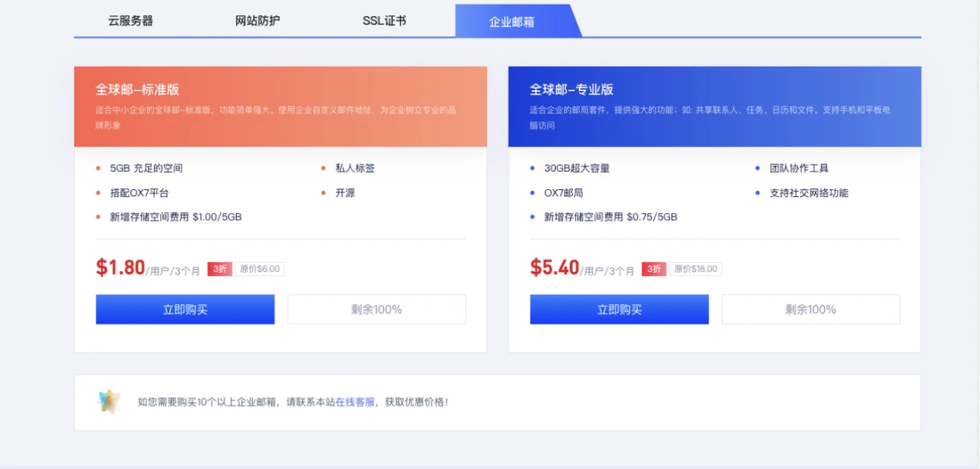Click 立即购买 for 全球邮-专业版
Image resolution: width=980 pixels, height=469 pixels.
click(x=619, y=310)
